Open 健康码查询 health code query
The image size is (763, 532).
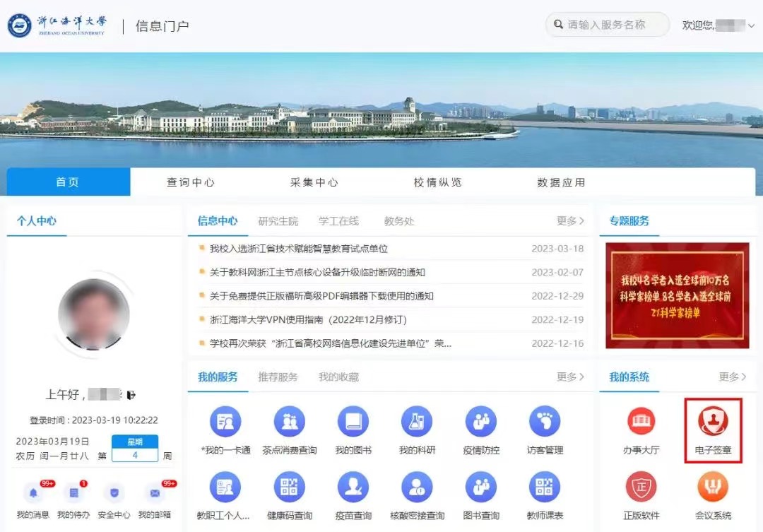pyautogui.click(x=289, y=487)
